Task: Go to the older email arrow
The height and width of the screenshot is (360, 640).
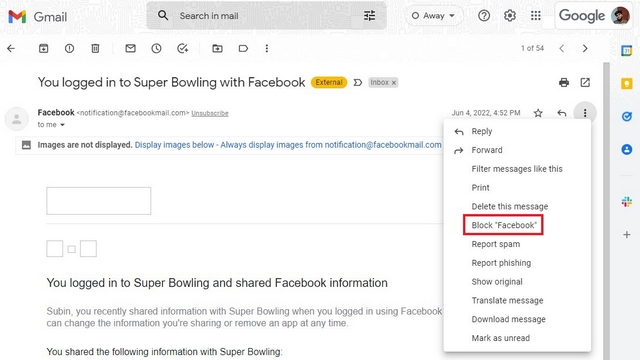Action: (x=585, y=49)
